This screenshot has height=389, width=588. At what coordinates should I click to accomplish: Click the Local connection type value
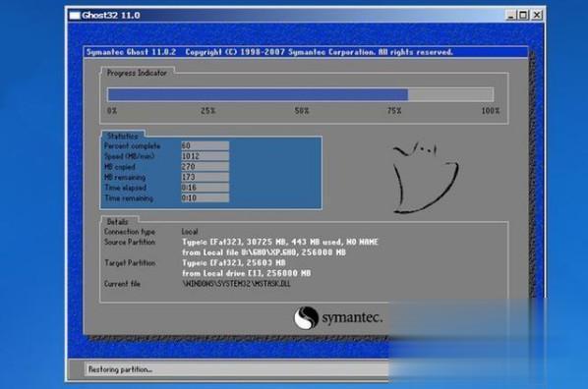click(190, 232)
